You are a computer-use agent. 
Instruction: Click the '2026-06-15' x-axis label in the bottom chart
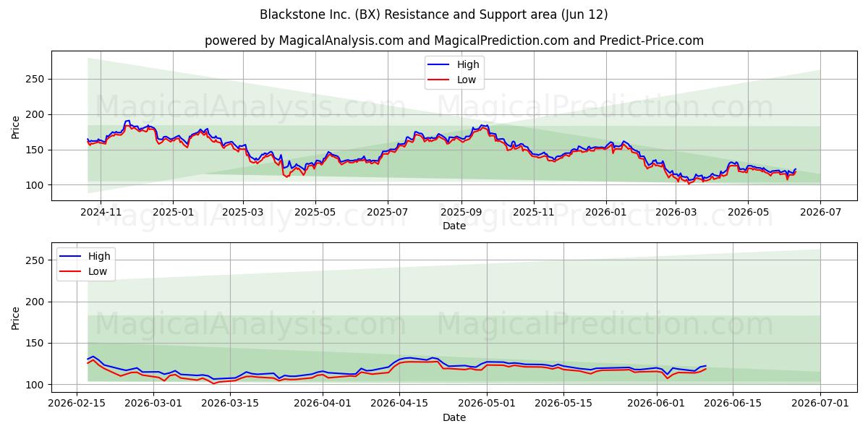pyautogui.click(x=733, y=404)
